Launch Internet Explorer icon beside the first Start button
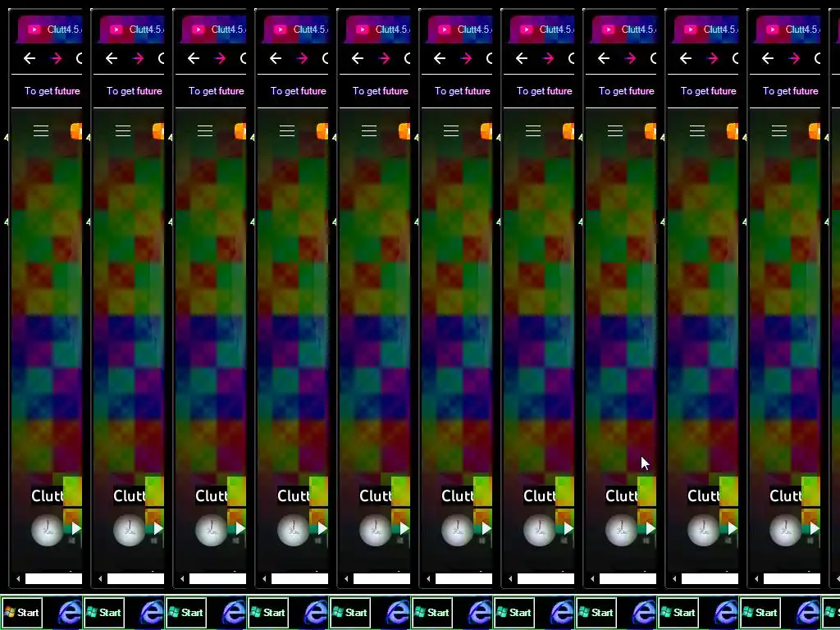The width and height of the screenshot is (840, 630). click(x=70, y=612)
